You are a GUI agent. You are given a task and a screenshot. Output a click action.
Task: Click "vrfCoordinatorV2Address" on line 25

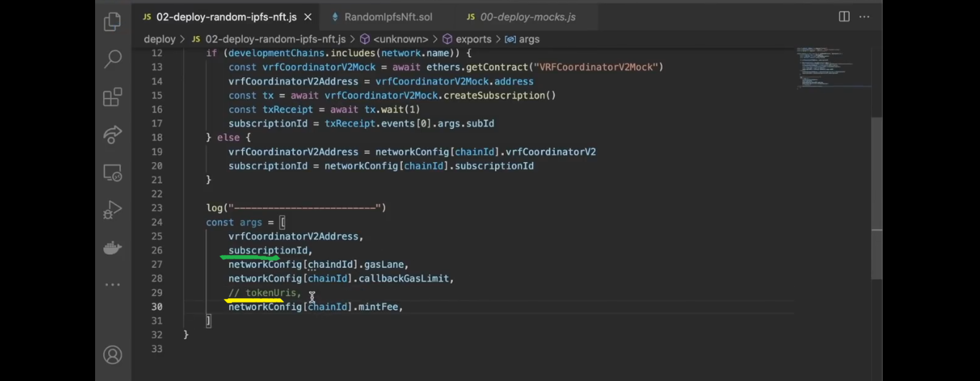click(293, 236)
